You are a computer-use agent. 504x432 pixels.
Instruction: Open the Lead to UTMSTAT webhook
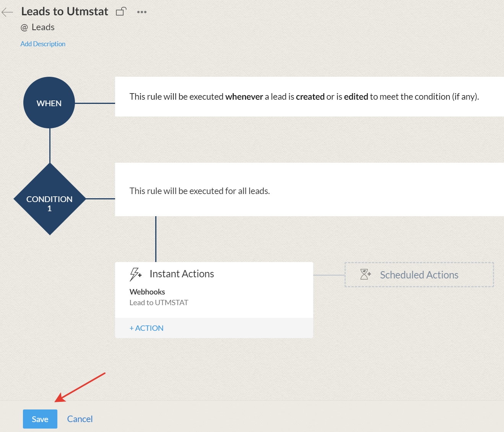click(159, 302)
